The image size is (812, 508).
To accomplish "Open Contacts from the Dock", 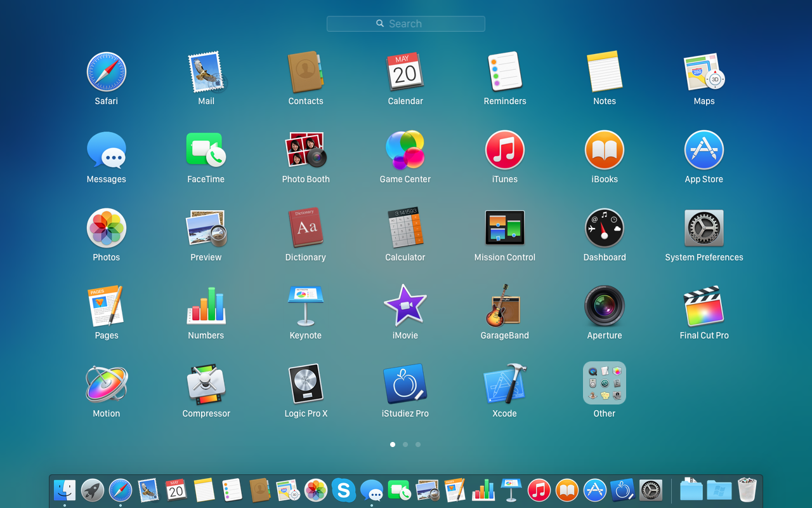I will [260, 490].
